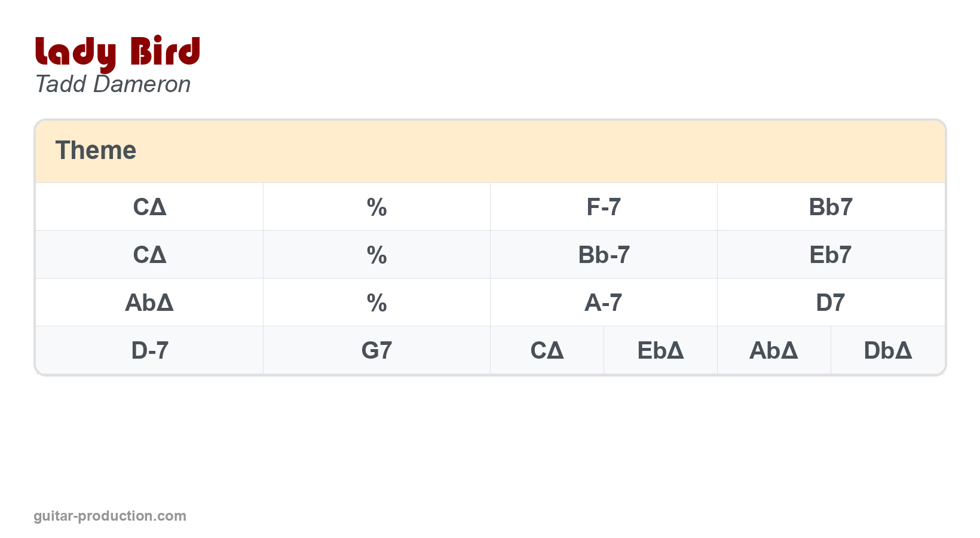Image resolution: width=980 pixels, height=538 pixels.
Task: Click the Bb7 chord cell
Action: coord(831,207)
